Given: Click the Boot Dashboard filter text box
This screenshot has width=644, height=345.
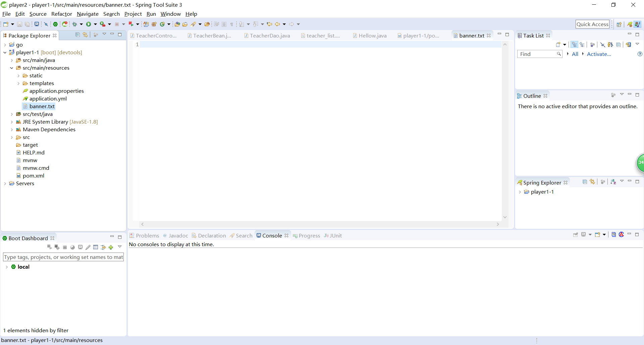Looking at the screenshot, I should click(63, 257).
